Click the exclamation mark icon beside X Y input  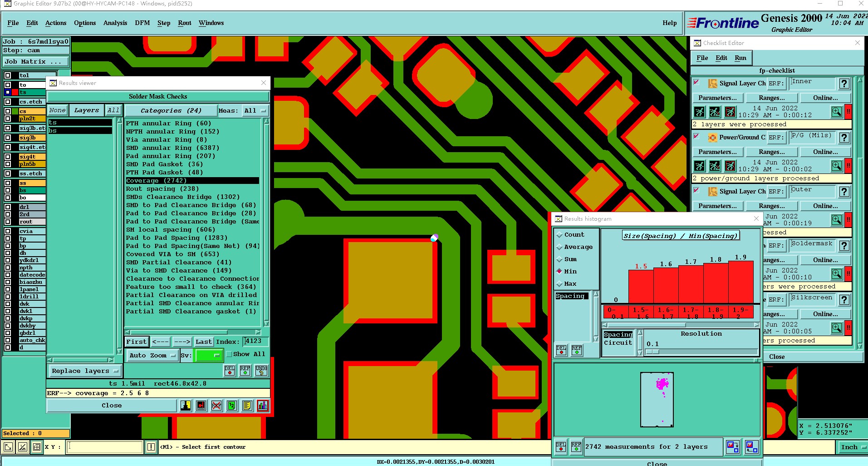[x=151, y=447]
